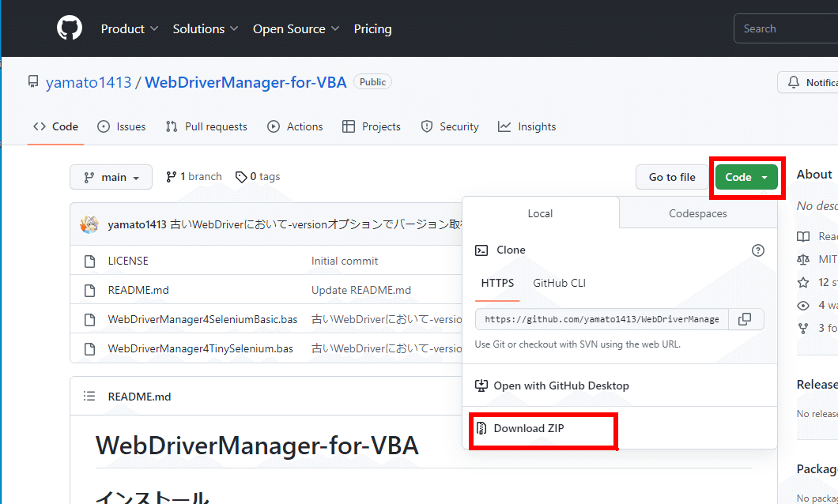This screenshot has width=838, height=504.
Task: View the Security tab
Action: point(450,126)
